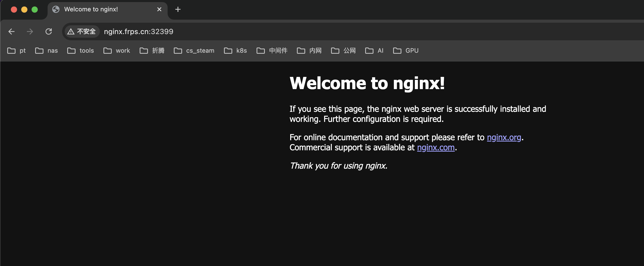Open the 内网 bookmarks folder

click(309, 51)
